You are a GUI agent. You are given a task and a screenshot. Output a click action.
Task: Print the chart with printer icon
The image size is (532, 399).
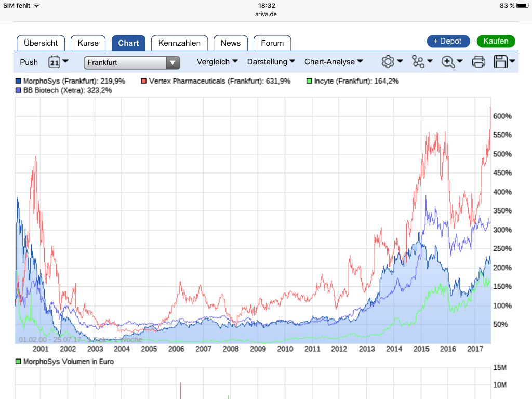(478, 62)
